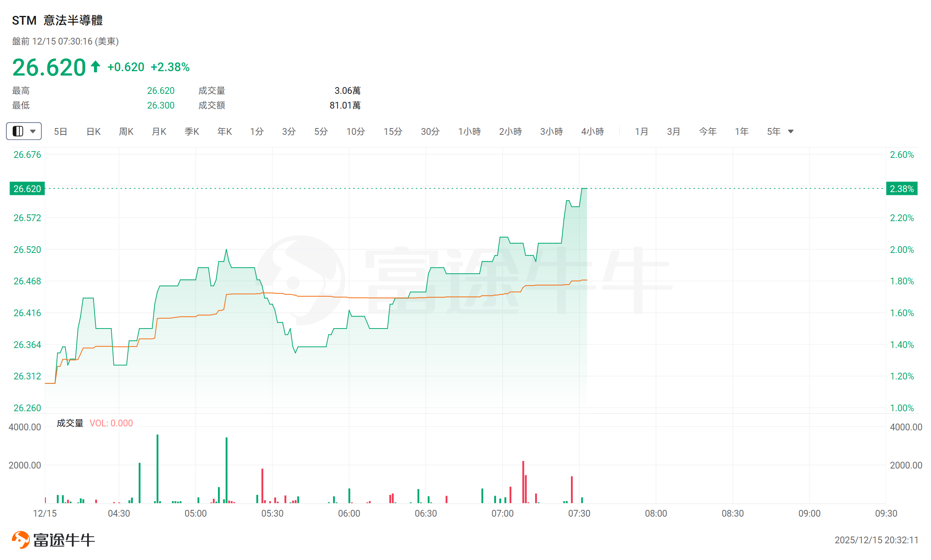This screenshot has width=931, height=560.
Task: Open the chart layout dropdown arrow
Action: pos(33,131)
